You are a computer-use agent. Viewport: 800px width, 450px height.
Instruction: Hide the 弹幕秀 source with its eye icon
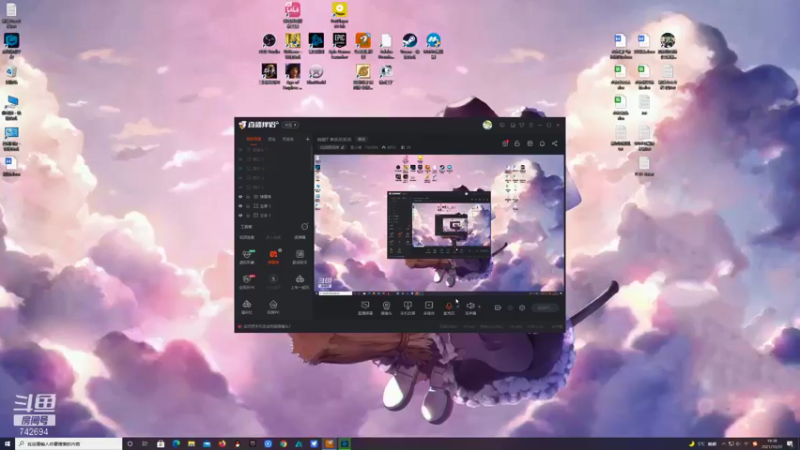[240, 196]
